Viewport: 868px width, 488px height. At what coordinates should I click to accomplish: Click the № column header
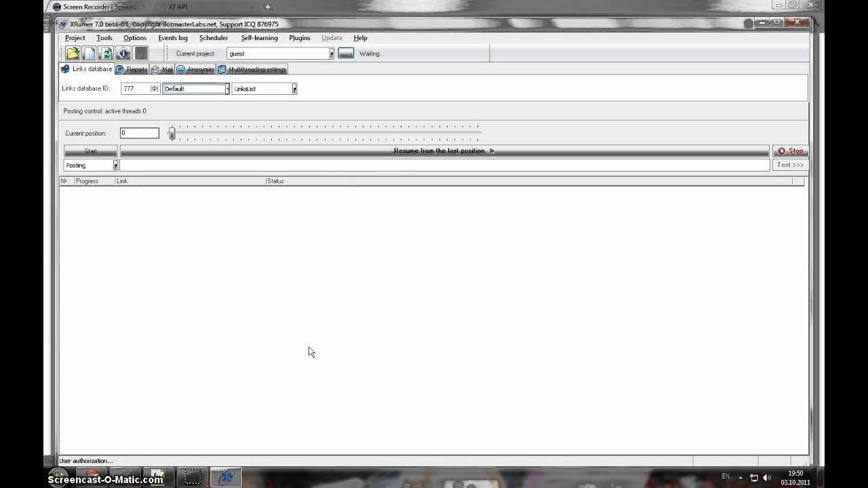66,181
